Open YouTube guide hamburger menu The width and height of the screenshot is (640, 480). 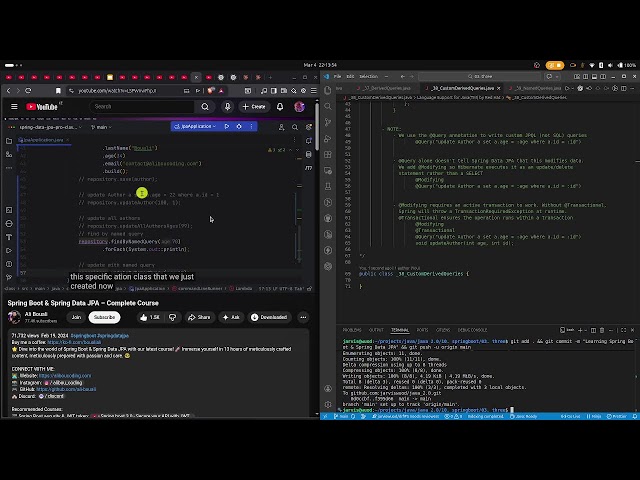click(x=14, y=107)
